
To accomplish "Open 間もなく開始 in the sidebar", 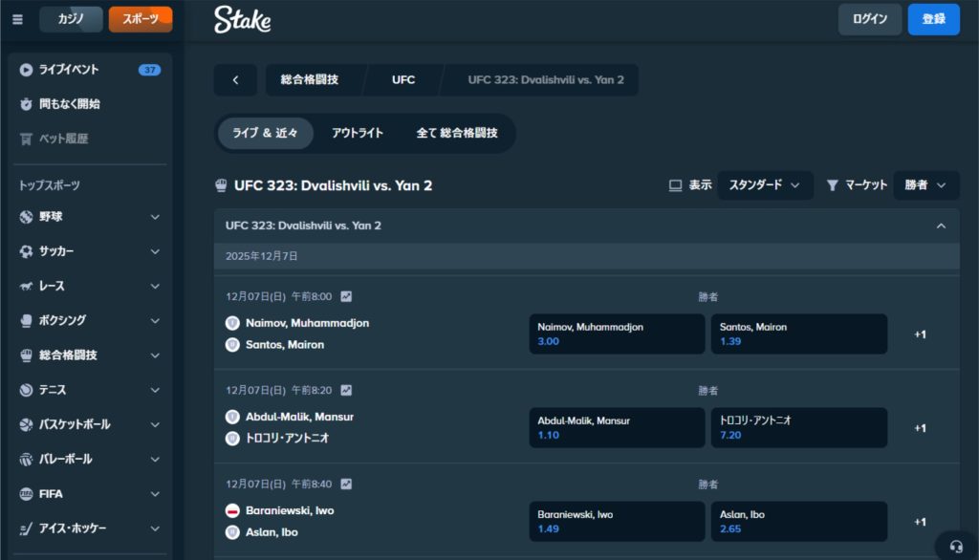I will coord(69,104).
